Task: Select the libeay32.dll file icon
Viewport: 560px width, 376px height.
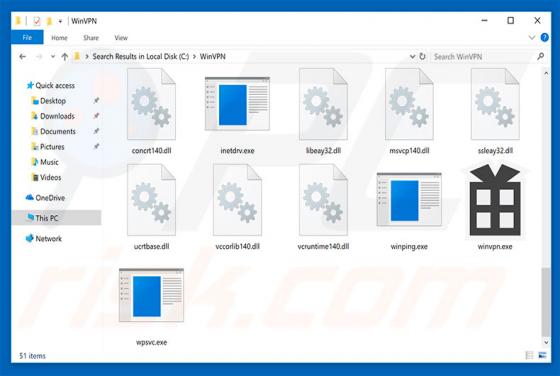Action: pyautogui.click(x=323, y=104)
